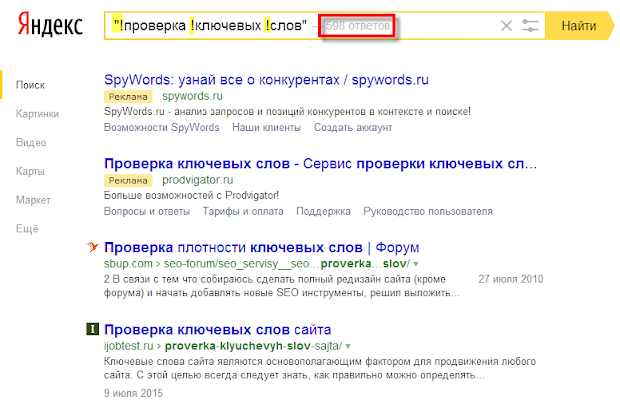
Task: Click the ijobtest.ru favicon icon
Action: coord(93,329)
